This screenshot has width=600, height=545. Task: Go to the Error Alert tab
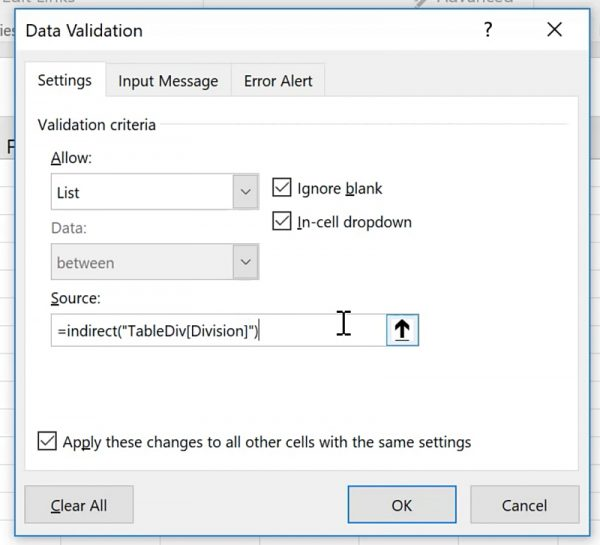278,82
